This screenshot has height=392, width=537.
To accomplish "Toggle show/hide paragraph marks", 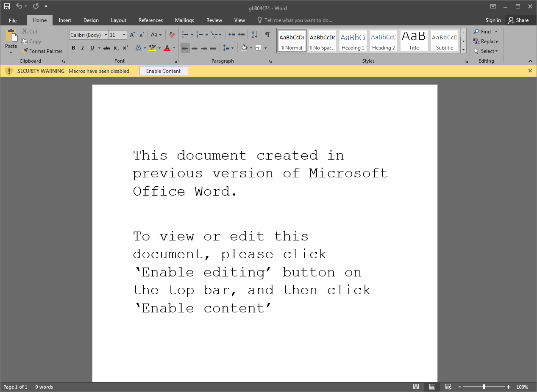I will tap(267, 35).
